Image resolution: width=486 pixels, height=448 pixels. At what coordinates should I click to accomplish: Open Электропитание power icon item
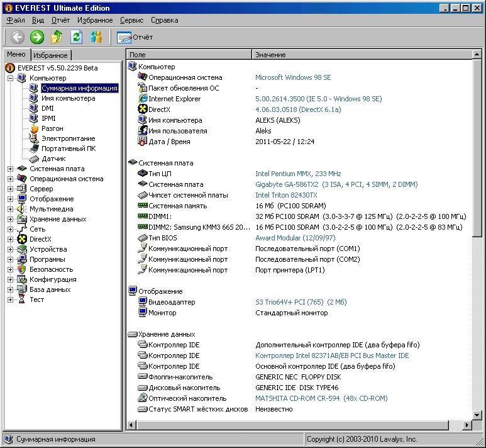[x=33, y=138]
